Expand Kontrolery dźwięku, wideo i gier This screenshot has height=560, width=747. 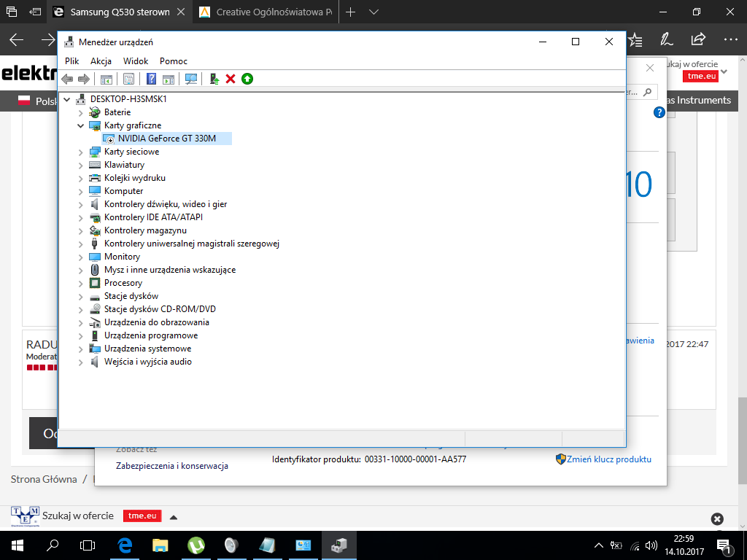click(x=80, y=205)
